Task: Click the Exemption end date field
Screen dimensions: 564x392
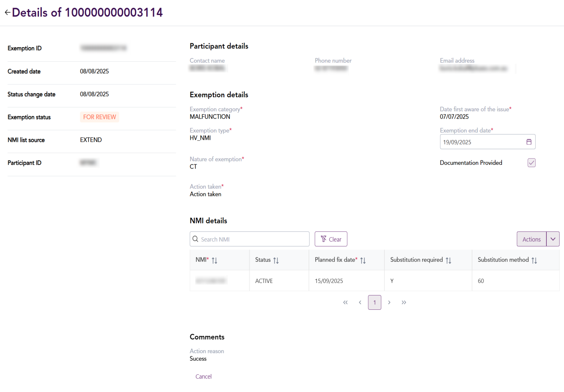Action: (x=481, y=142)
